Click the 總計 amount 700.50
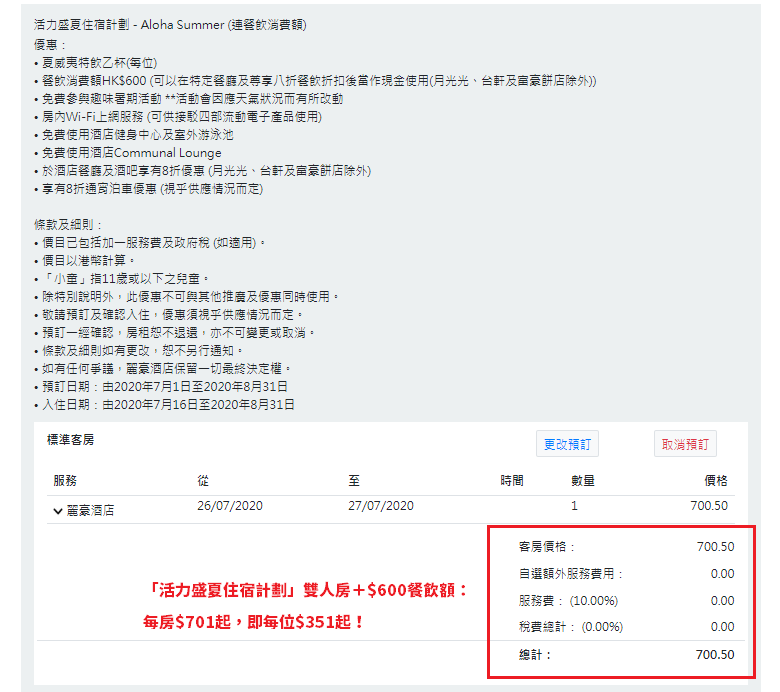This screenshot has width=780, height=692. [715, 655]
